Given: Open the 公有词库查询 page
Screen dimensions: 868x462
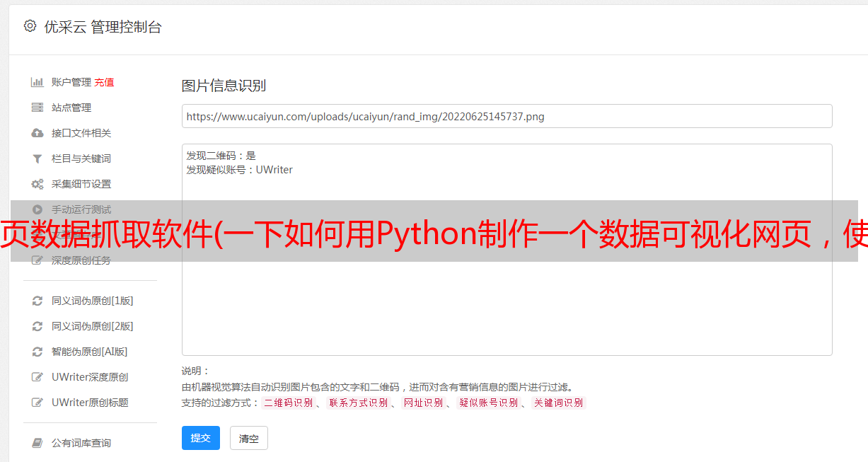Looking at the screenshot, I should pos(81,443).
